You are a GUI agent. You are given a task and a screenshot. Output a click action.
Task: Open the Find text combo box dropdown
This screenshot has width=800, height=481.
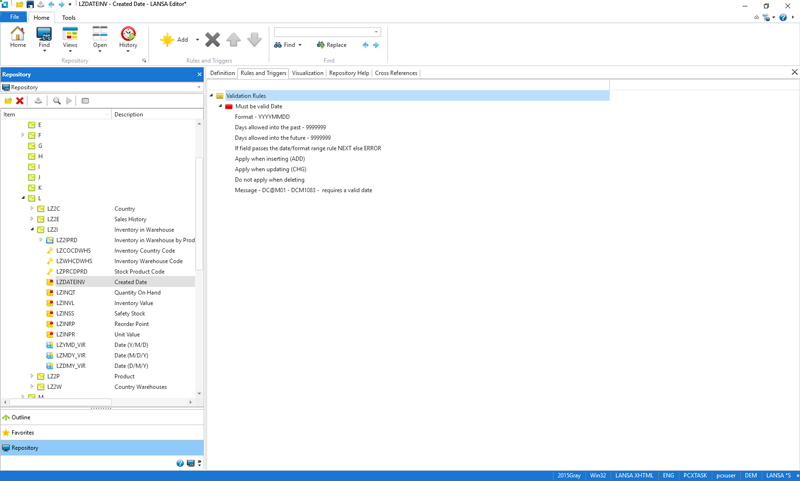click(376, 32)
